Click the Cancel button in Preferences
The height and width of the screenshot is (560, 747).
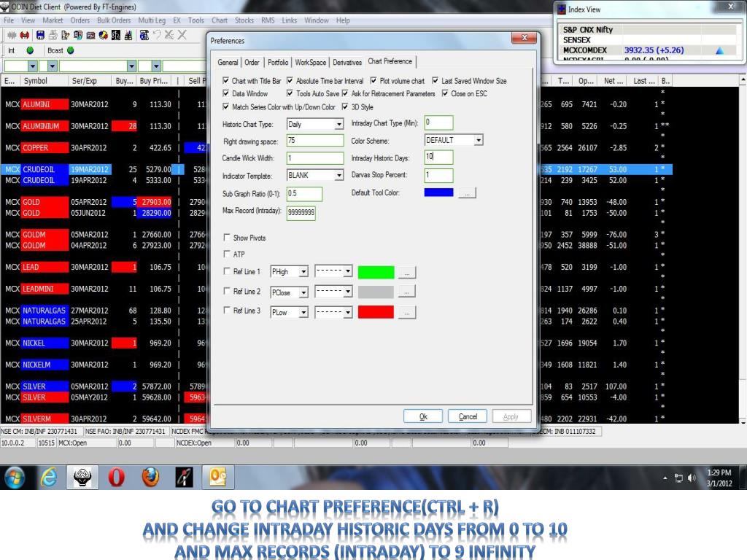468,416
